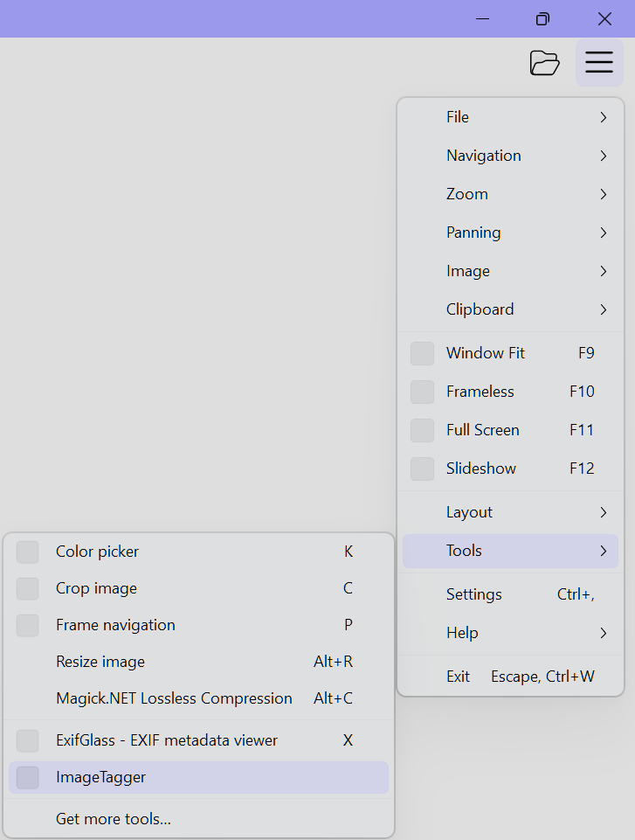Enable ExifGlass EXIF metadata viewer checkbox
635x840 pixels.
(28, 741)
